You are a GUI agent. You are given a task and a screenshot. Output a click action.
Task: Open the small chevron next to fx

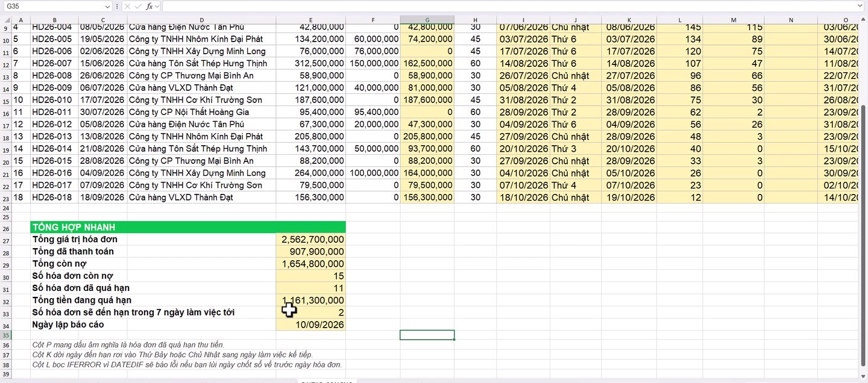click(x=157, y=6)
